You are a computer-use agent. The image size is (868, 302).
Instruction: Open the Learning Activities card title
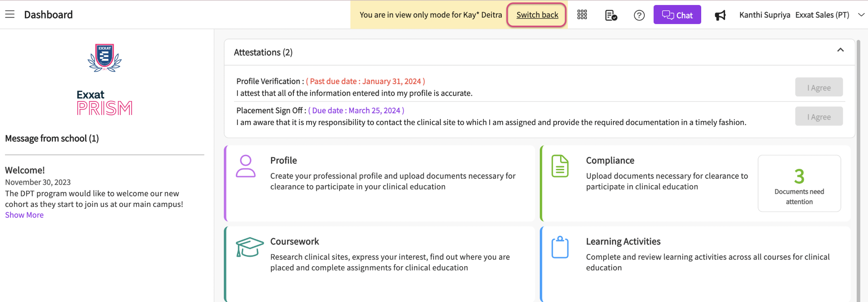coord(623,242)
